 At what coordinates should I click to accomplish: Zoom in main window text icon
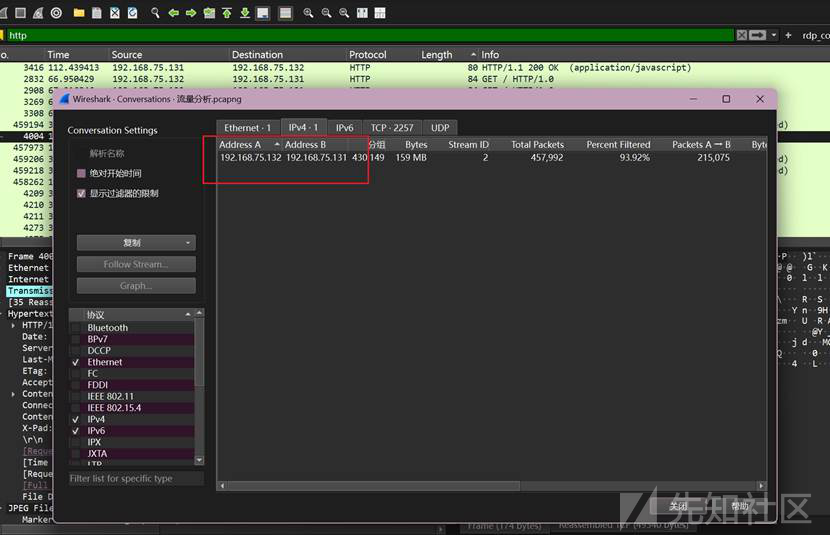coord(308,13)
